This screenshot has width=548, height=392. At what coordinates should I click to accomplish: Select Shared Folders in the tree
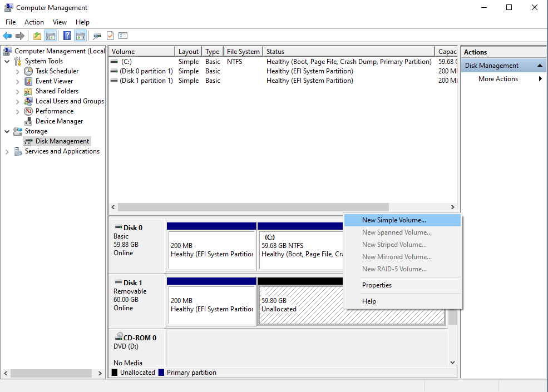(x=57, y=91)
